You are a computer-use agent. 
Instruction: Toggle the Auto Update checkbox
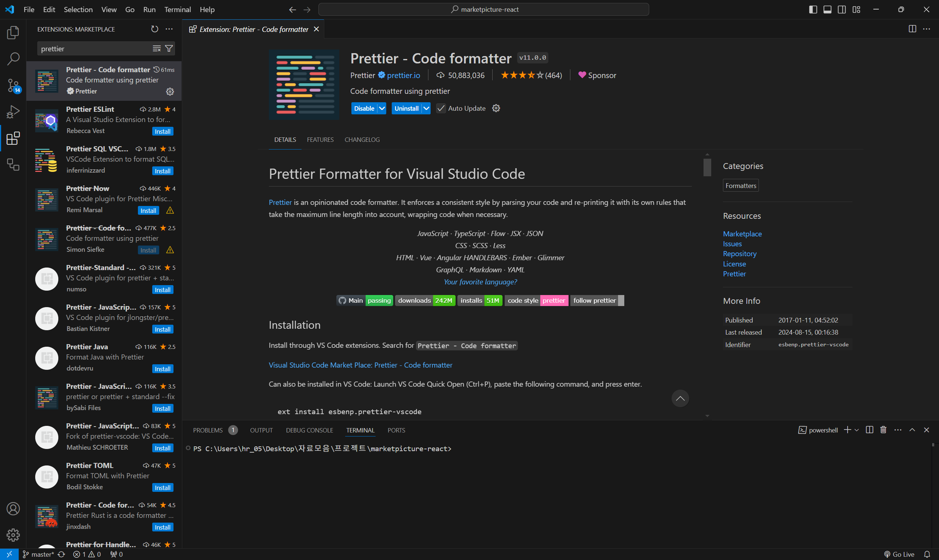[x=441, y=108]
